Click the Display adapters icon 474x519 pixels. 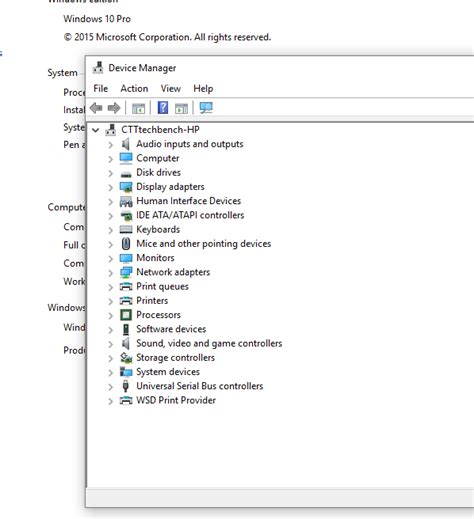[126, 187]
